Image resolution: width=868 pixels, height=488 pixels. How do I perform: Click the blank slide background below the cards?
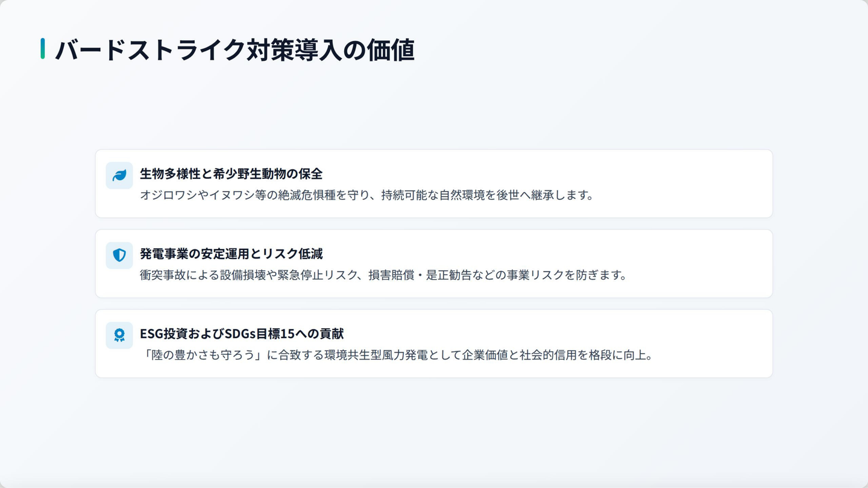434,431
